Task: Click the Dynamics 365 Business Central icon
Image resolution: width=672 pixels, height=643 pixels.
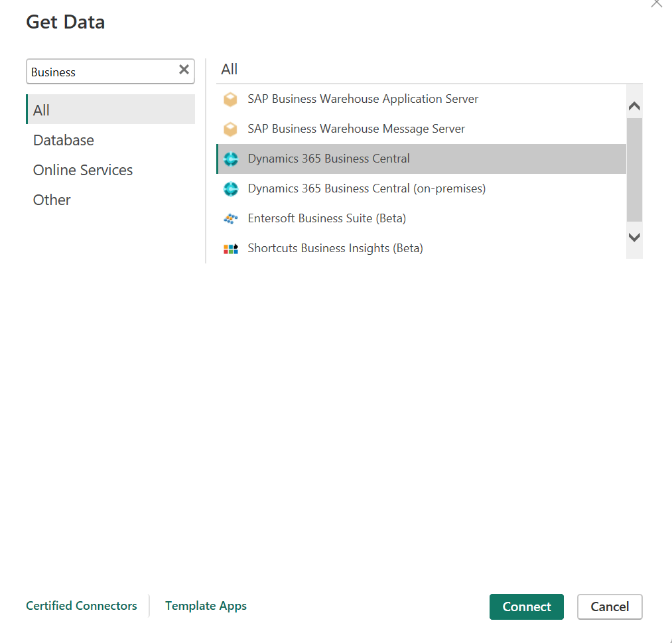Action: (x=231, y=159)
